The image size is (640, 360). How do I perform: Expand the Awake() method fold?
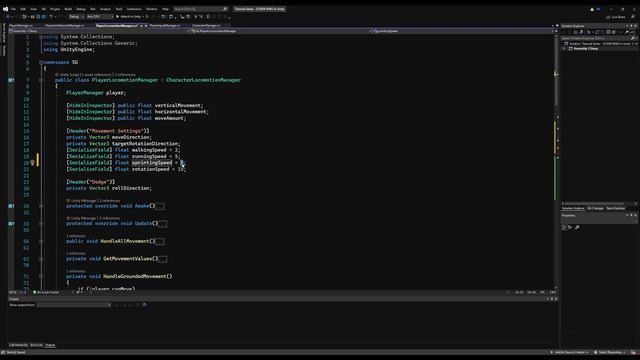pos(41,206)
